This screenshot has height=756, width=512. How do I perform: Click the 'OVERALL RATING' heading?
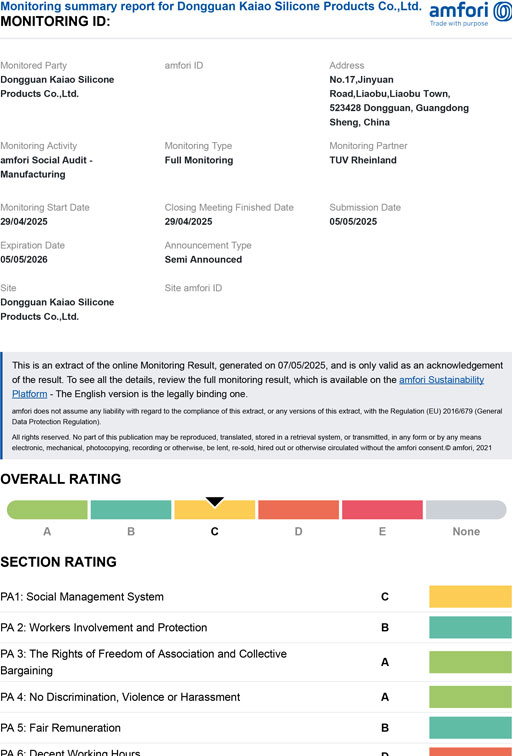(61, 479)
